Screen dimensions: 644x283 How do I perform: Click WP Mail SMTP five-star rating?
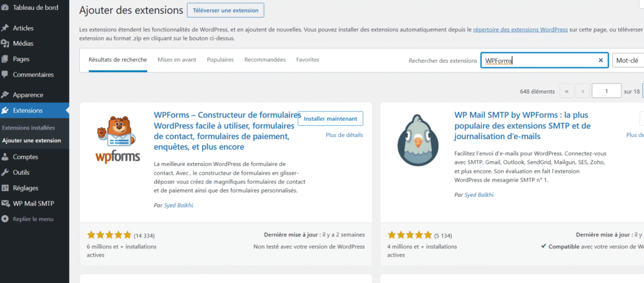pyautogui.click(x=410, y=235)
